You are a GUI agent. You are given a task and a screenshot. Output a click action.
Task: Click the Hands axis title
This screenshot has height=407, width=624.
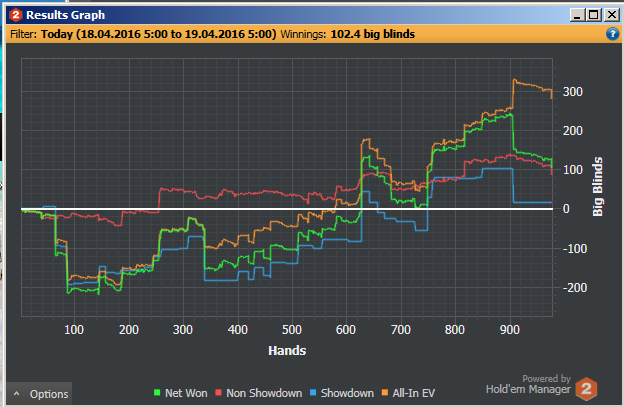click(x=287, y=351)
